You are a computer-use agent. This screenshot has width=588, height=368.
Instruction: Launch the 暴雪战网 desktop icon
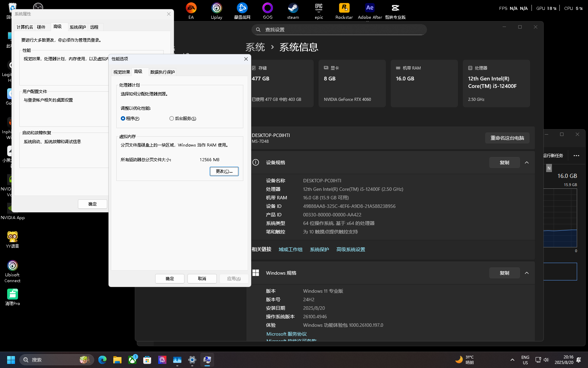click(x=242, y=11)
